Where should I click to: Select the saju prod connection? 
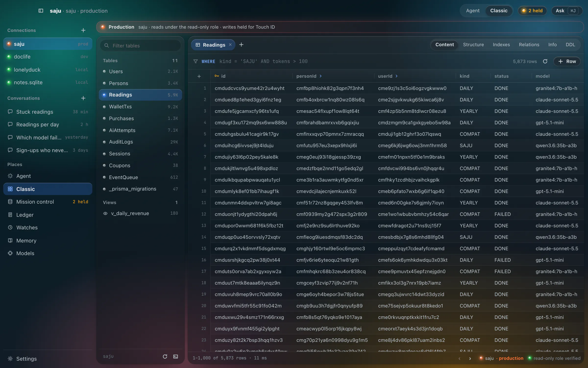point(48,44)
